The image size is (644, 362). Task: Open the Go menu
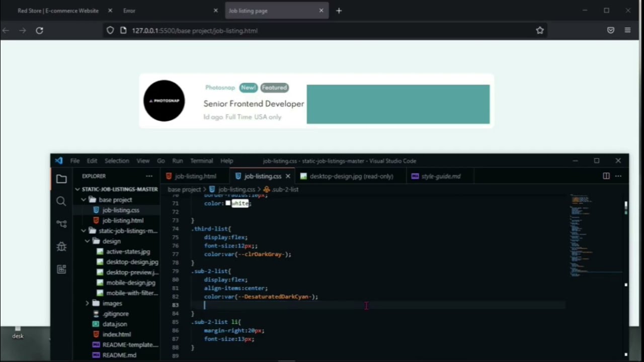[x=161, y=161]
